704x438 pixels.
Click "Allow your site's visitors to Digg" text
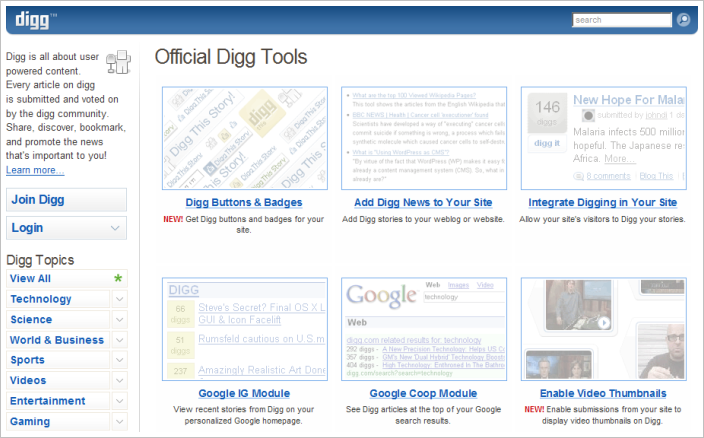click(x=603, y=219)
